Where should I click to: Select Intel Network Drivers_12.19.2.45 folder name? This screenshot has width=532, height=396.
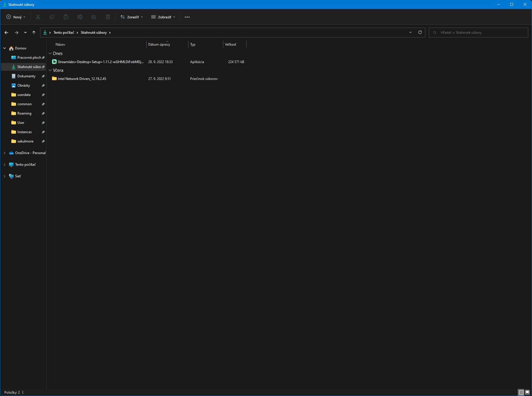pyautogui.click(x=82, y=79)
